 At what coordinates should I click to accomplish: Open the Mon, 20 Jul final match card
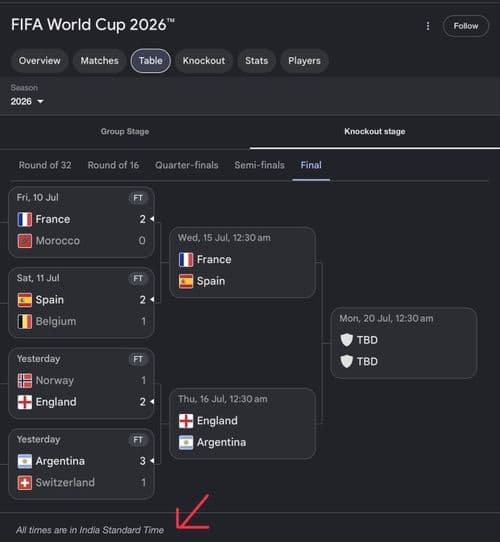coord(404,343)
